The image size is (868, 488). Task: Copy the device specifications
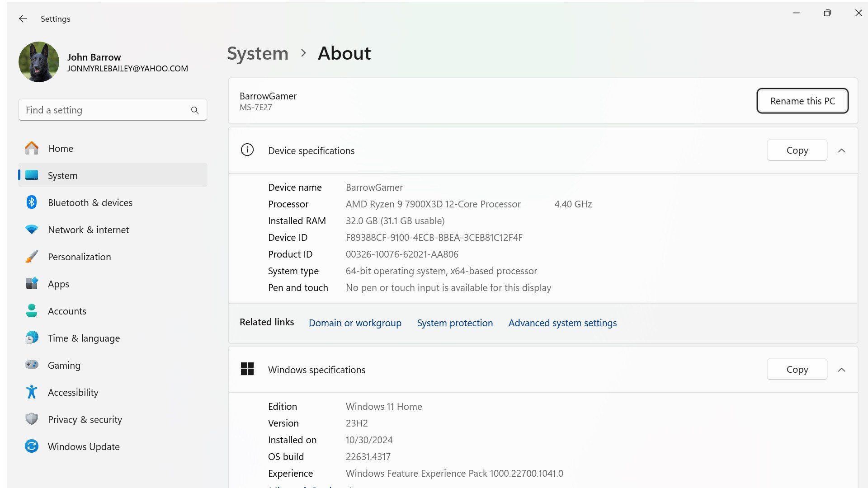(797, 150)
